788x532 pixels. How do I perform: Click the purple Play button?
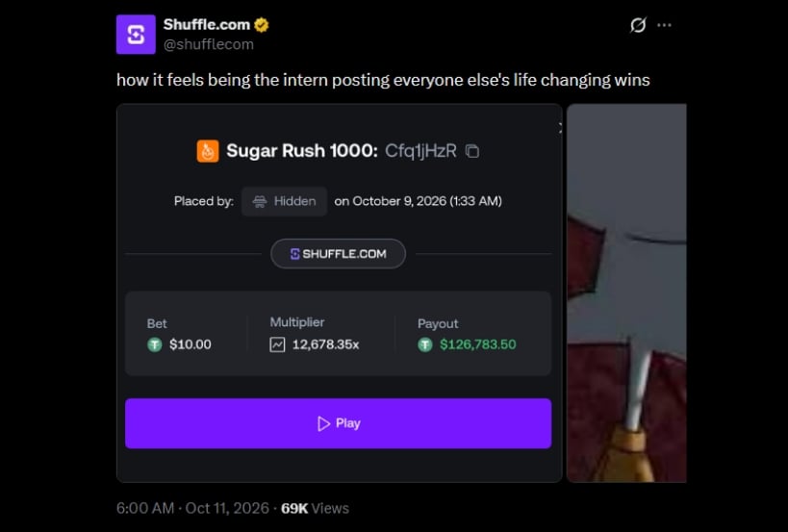click(339, 423)
